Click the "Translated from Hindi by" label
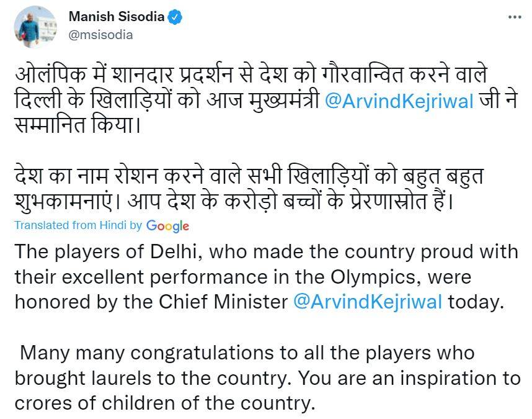The height and width of the screenshot is (419, 532). pyautogui.click(x=78, y=226)
